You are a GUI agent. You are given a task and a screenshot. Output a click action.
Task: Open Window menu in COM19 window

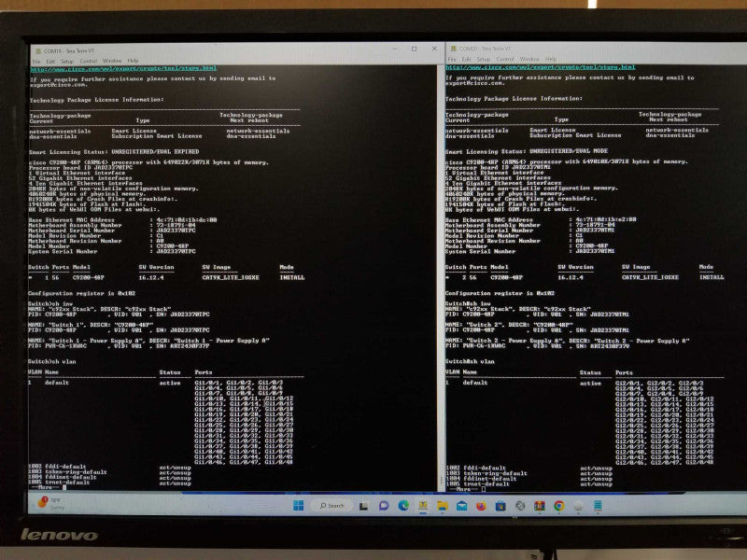(x=112, y=61)
